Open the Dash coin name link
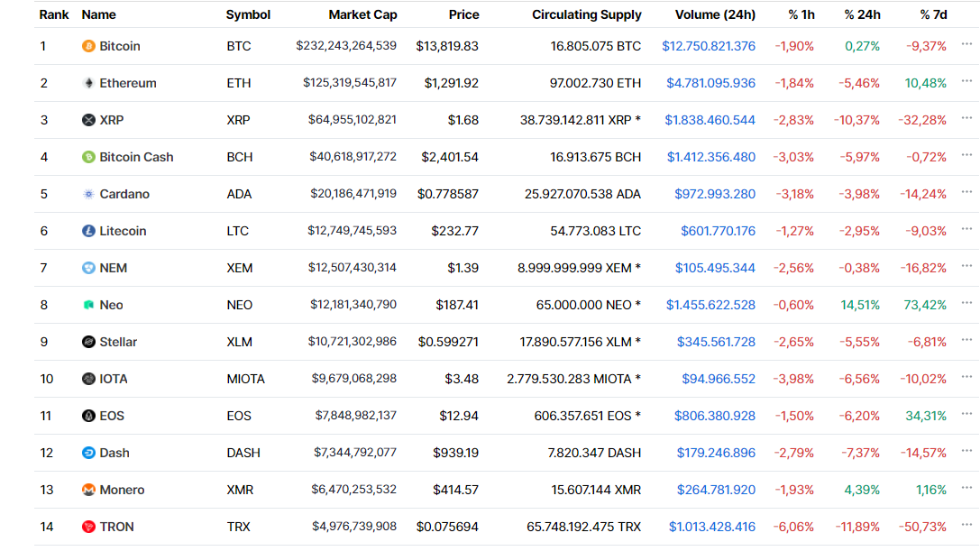Image resolution: width=980 pixels, height=551 pixels. pos(114,453)
